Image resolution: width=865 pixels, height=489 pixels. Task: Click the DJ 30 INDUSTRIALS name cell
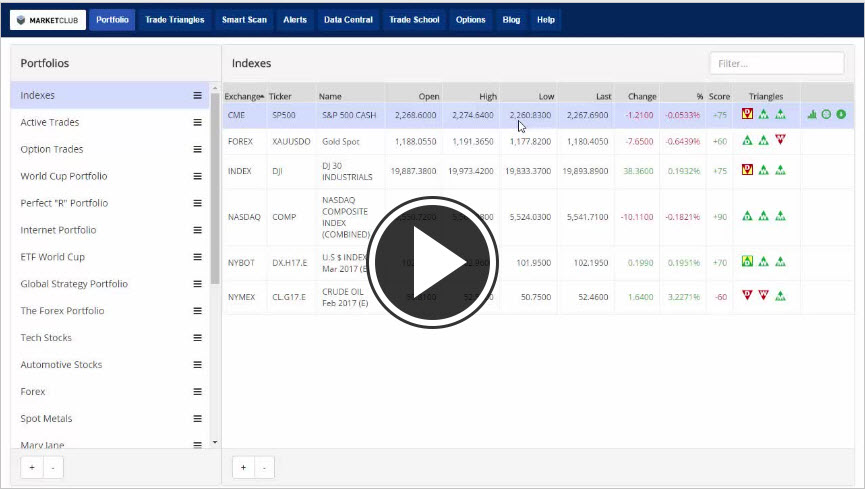[x=348, y=171]
